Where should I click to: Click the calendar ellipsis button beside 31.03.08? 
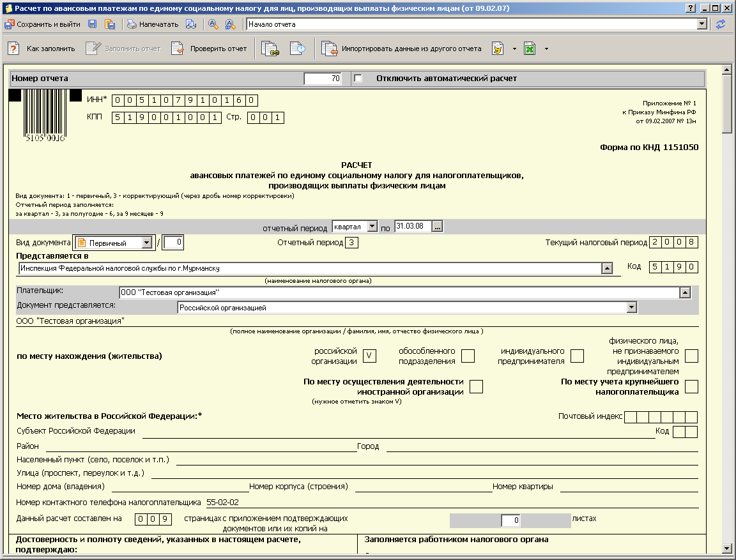(x=438, y=227)
